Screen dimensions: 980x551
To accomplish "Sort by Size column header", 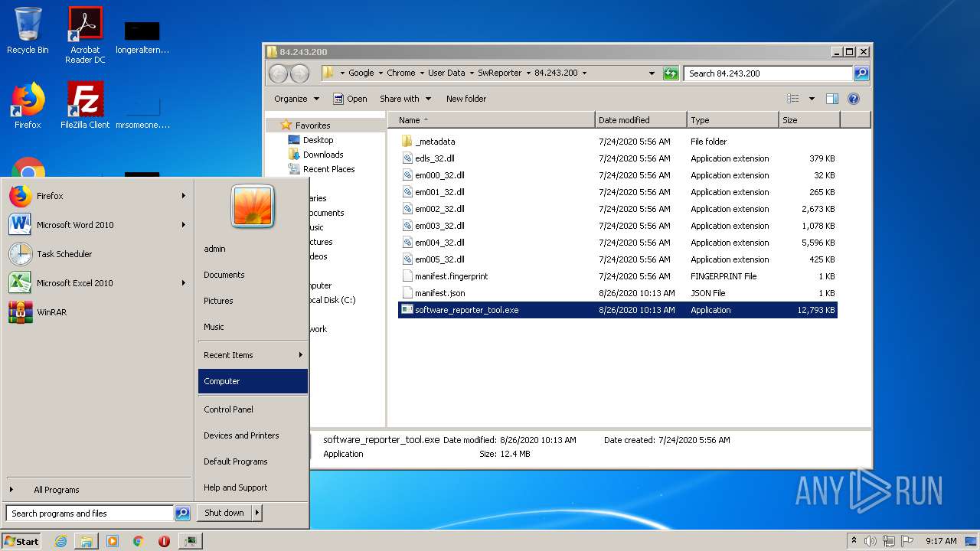I will (x=809, y=120).
